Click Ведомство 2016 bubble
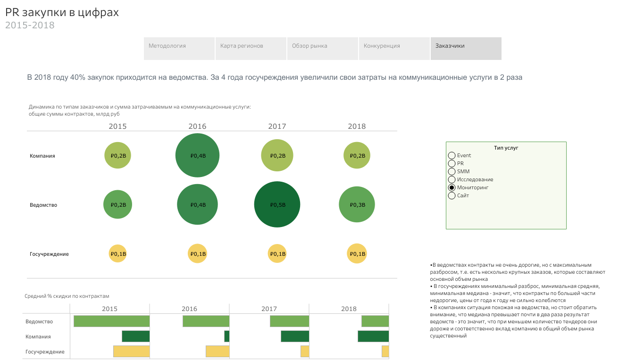The image size is (644, 362). [x=197, y=204]
